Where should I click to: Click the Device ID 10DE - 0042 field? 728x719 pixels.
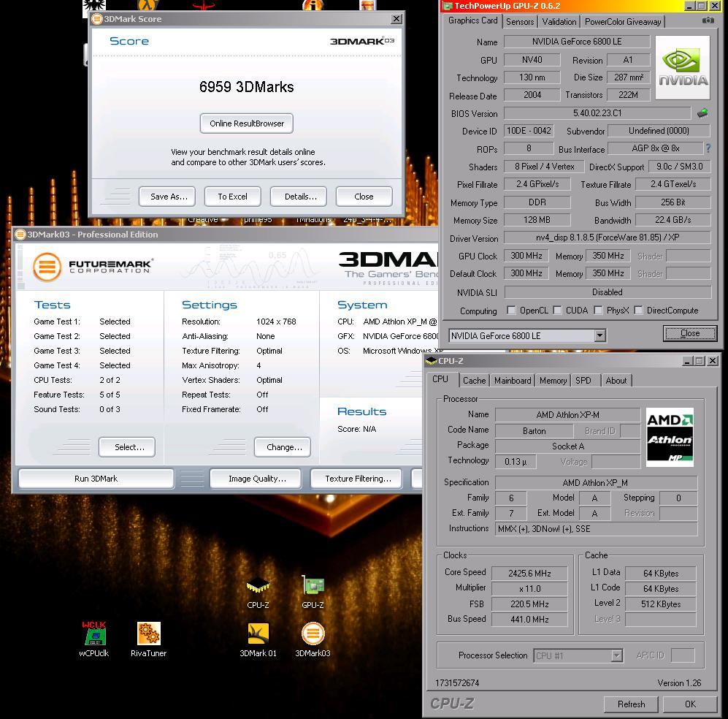(529, 131)
